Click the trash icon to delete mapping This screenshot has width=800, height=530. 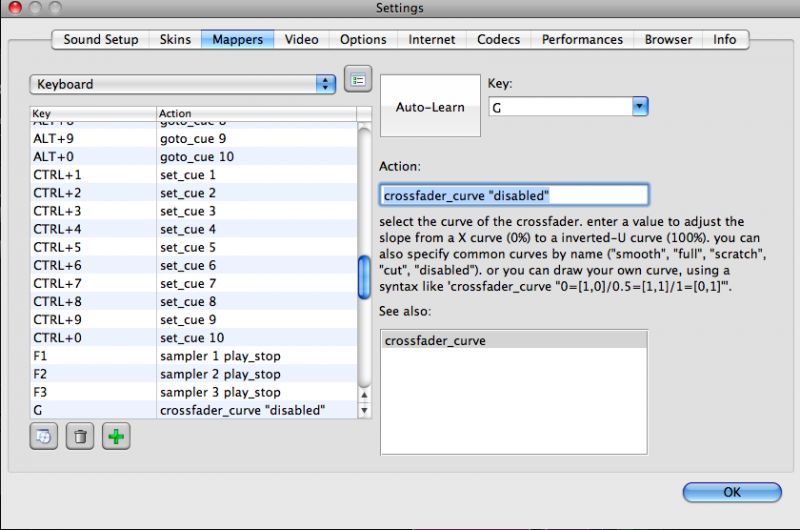click(81, 437)
